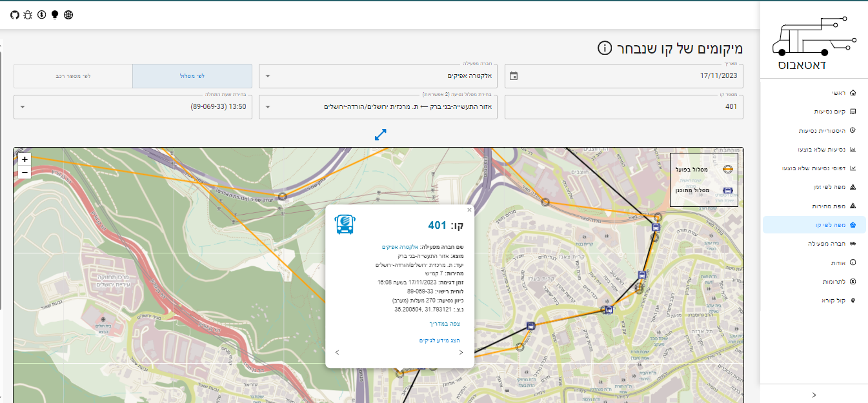
Task: Click the lightbulb icon in header
Action: tap(55, 14)
